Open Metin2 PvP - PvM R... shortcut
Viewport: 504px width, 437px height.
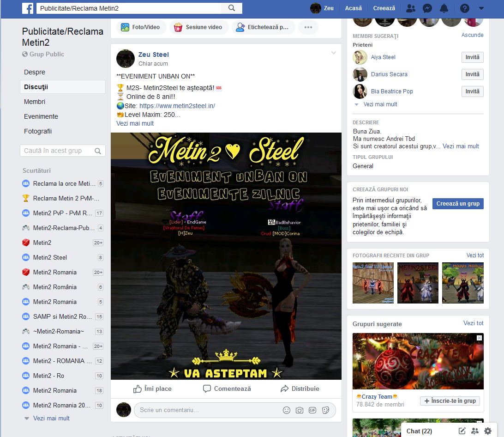click(63, 213)
